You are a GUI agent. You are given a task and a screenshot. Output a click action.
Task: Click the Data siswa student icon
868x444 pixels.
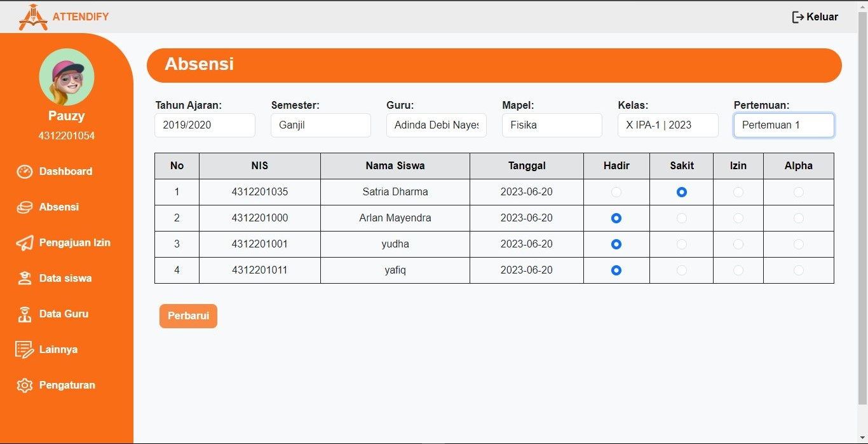point(24,279)
